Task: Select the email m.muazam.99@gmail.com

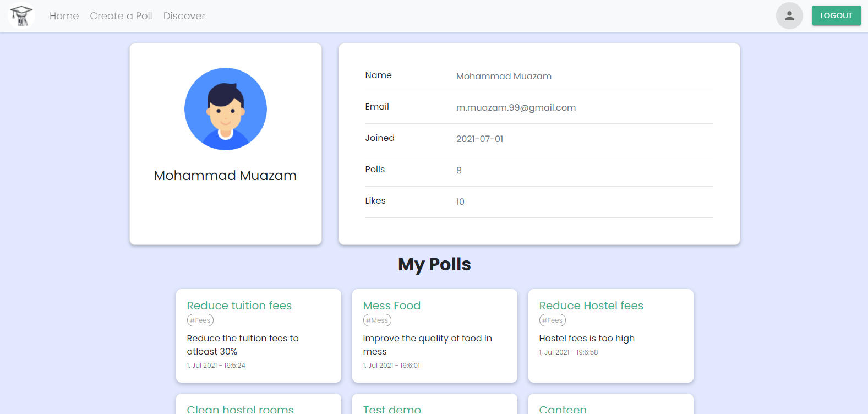Action: coord(516,108)
